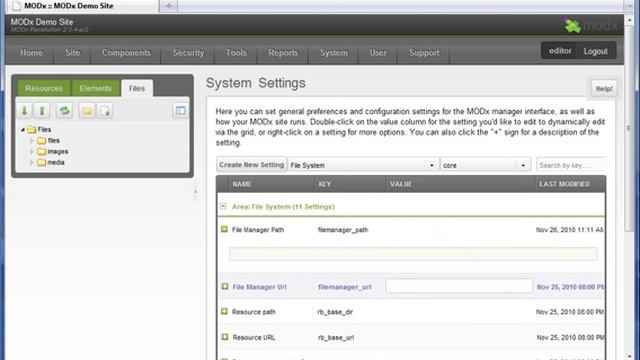
Task: Click the editor user link
Action: (x=560, y=51)
